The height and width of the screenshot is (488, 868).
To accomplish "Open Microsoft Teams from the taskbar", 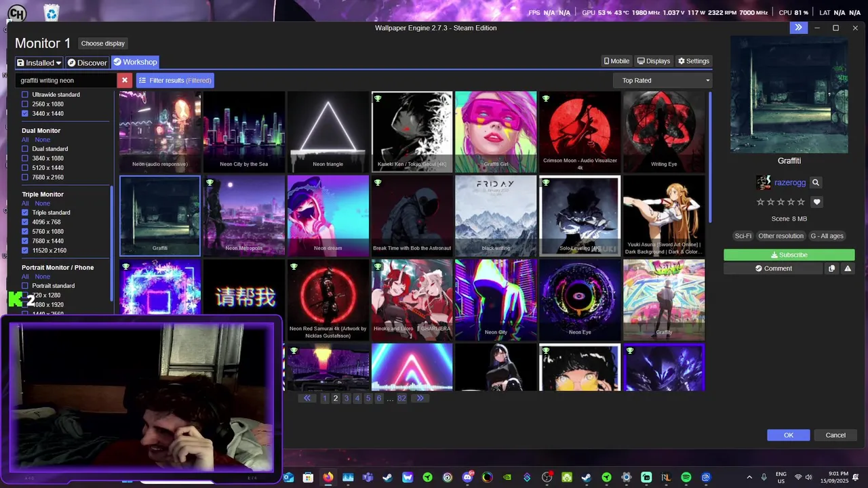I will (x=368, y=477).
